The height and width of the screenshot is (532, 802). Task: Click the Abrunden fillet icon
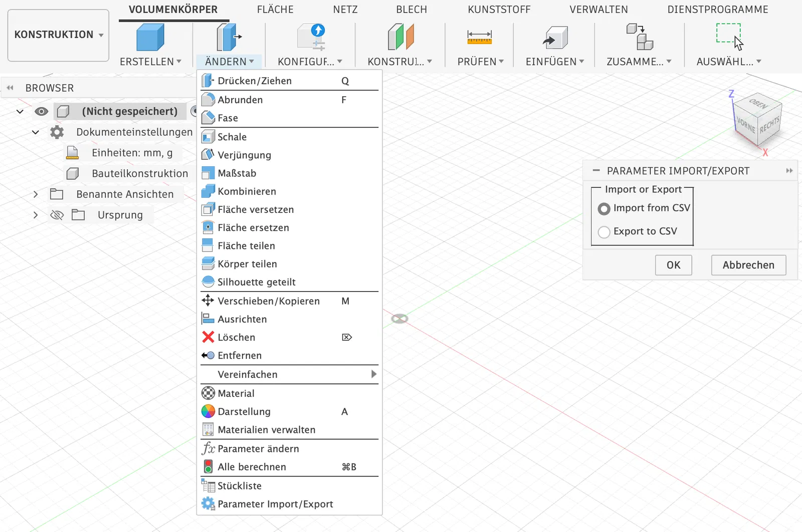pos(208,100)
